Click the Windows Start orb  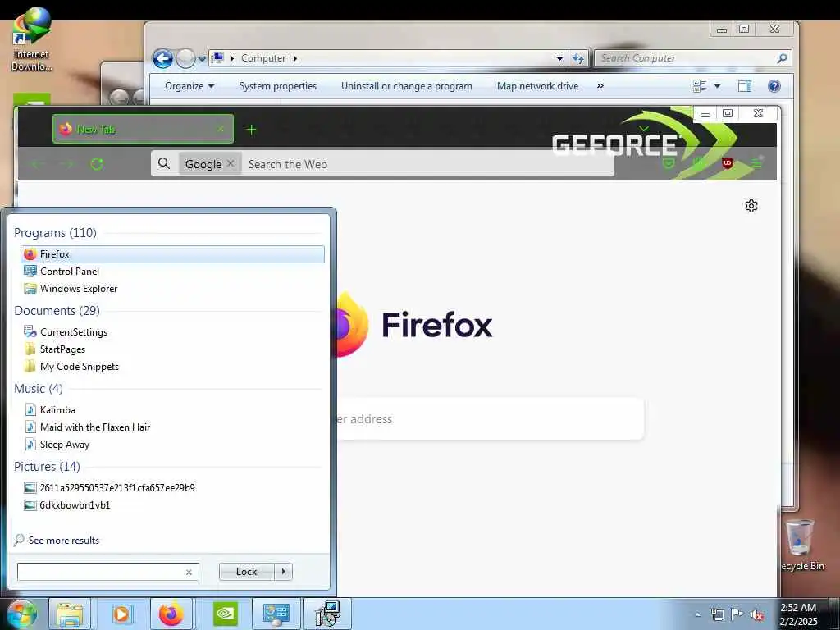click(21, 614)
